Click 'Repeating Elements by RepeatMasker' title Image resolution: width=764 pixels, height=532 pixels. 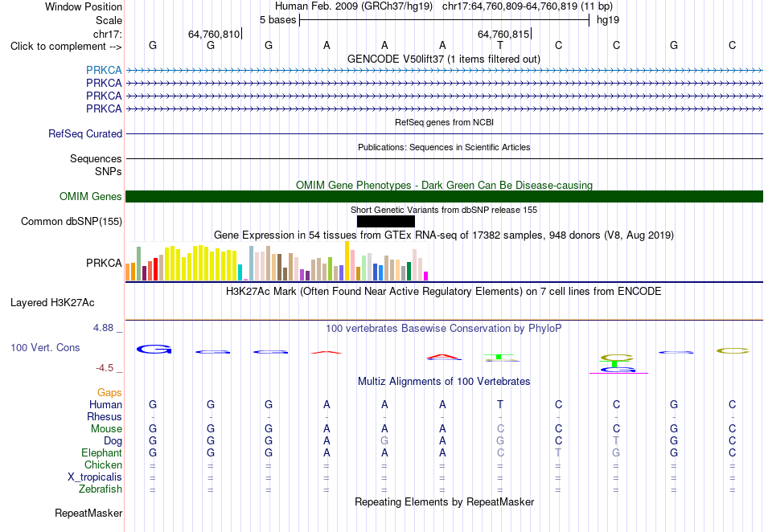444,501
